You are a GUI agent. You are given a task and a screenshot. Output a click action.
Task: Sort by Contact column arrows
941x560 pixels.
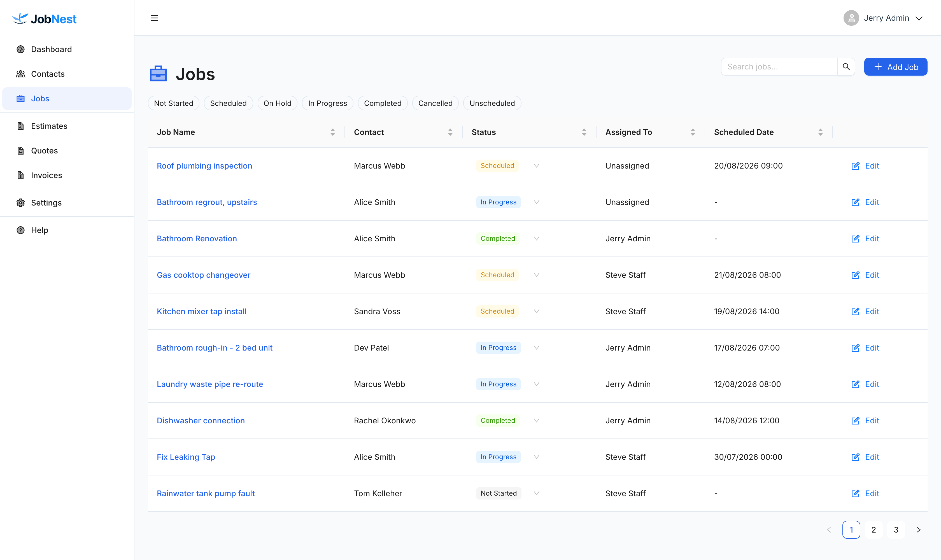[450, 132]
